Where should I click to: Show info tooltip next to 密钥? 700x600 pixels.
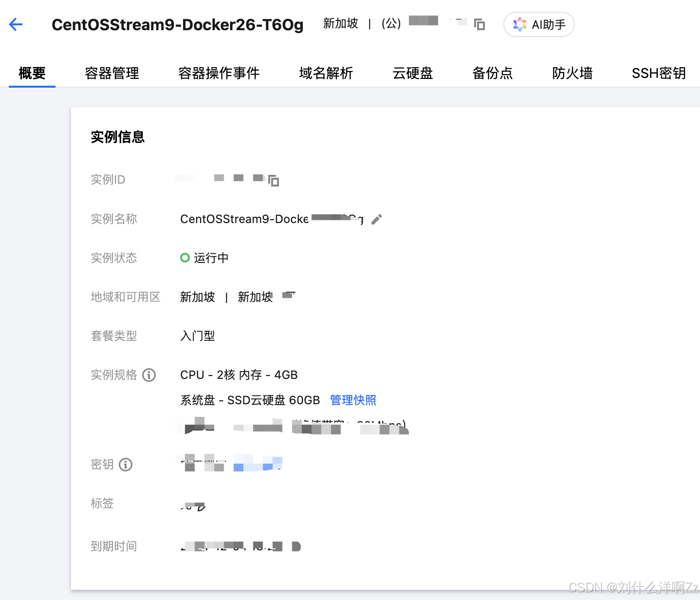click(x=126, y=465)
